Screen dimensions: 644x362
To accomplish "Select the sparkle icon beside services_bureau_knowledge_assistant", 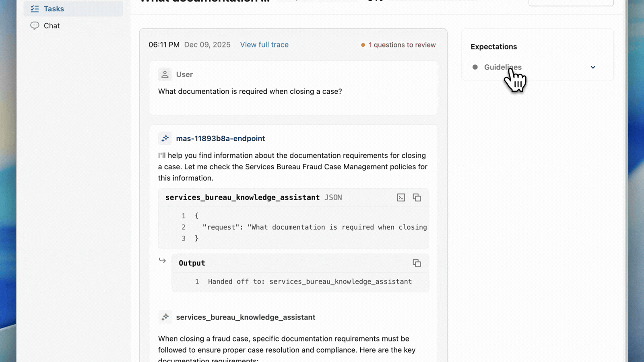I will [165, 317].
